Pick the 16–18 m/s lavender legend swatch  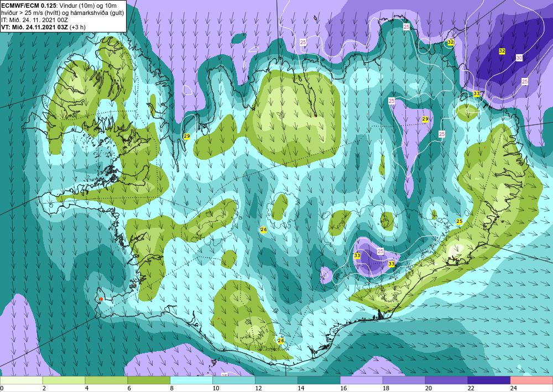point(361,380)
